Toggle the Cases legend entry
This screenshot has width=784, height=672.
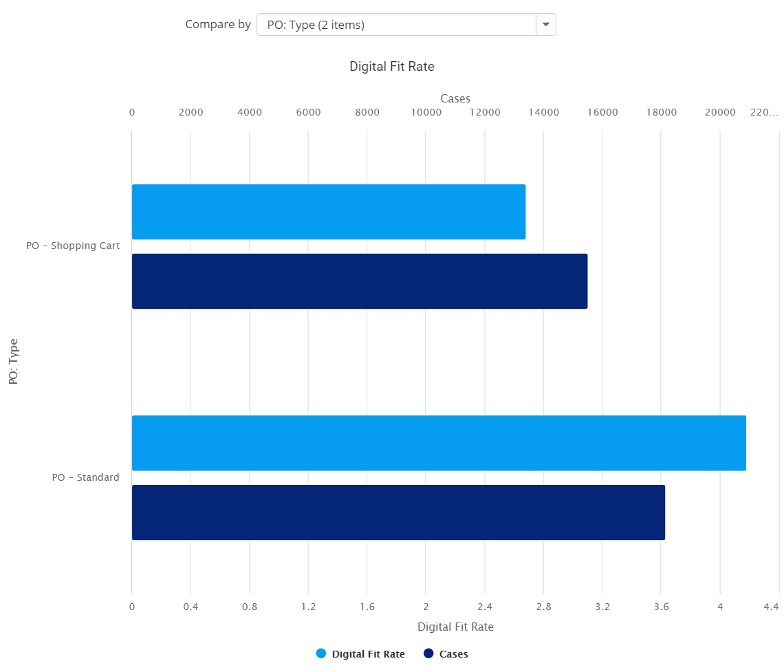[446, 653]
